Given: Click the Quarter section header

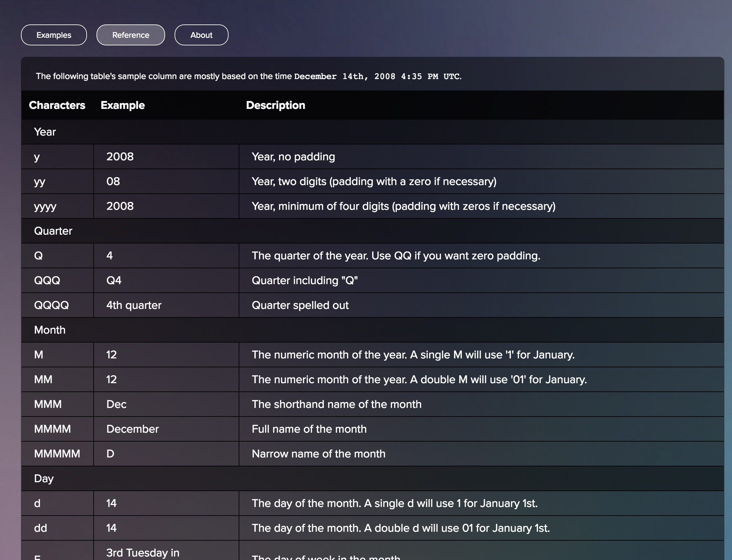Looking at the screenshot, I should [x=53, y=231].
